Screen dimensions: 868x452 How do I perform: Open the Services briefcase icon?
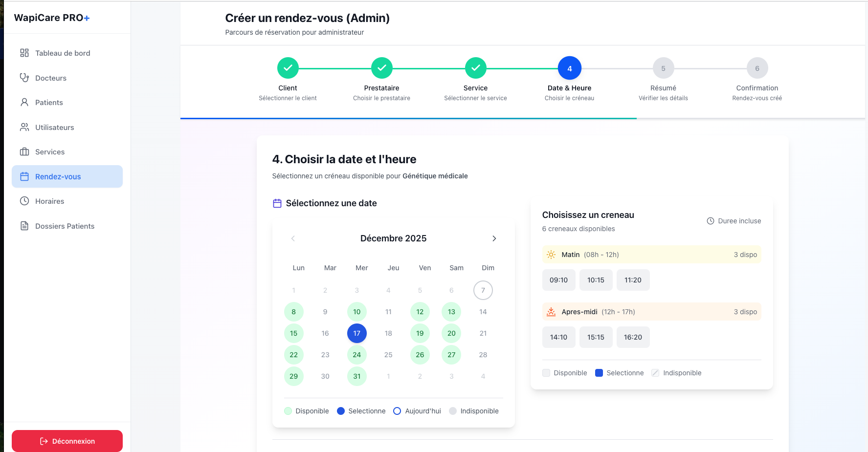point(24,151)
